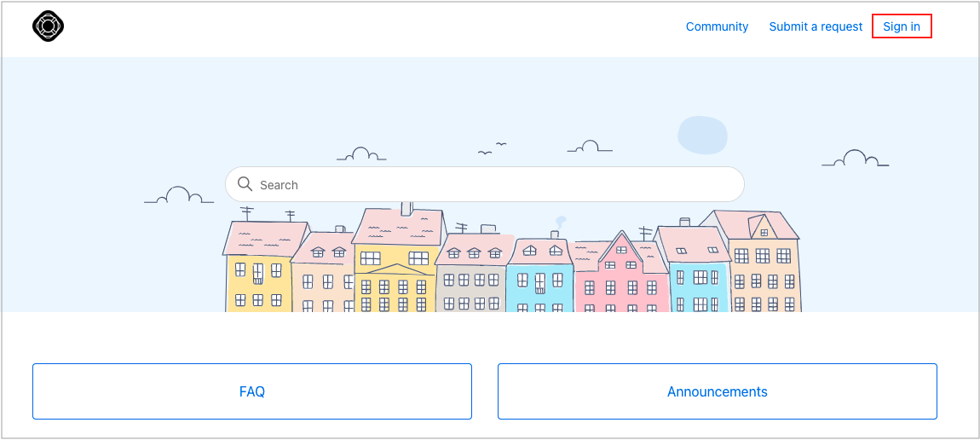Click the magnifying glass search icon
Viewport: 980px width, 440px height.
point(245,183)
